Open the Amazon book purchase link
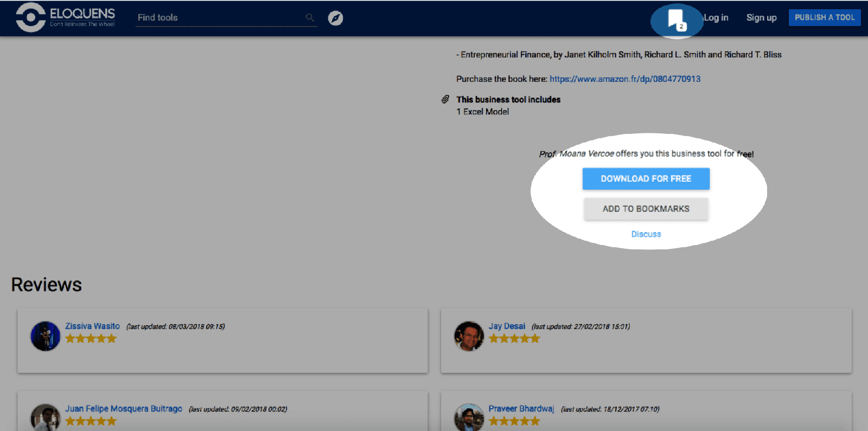868x431 pixels. pyautogui.click(x=625, y=79)
